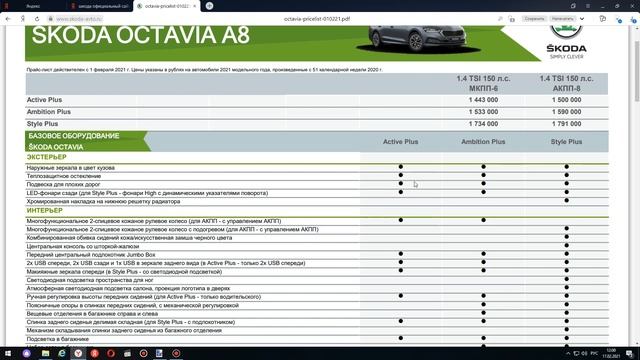This screenshot has width=640, height=360.
Task: Click the 1 791 000 Style Plus price
Action: (566, 124)
